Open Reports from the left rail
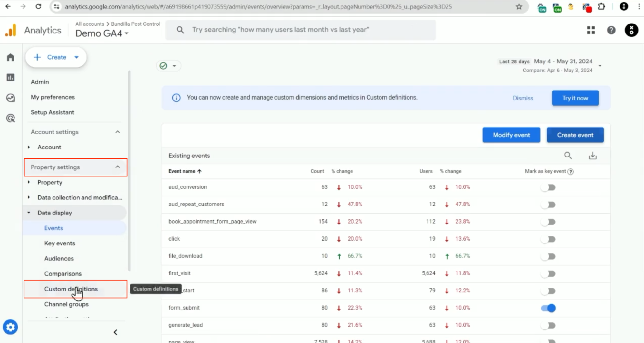 (11, 78)
